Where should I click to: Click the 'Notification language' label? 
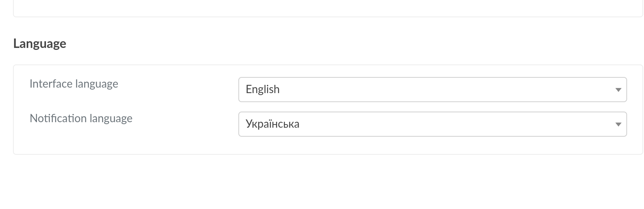tap(81, 119)
